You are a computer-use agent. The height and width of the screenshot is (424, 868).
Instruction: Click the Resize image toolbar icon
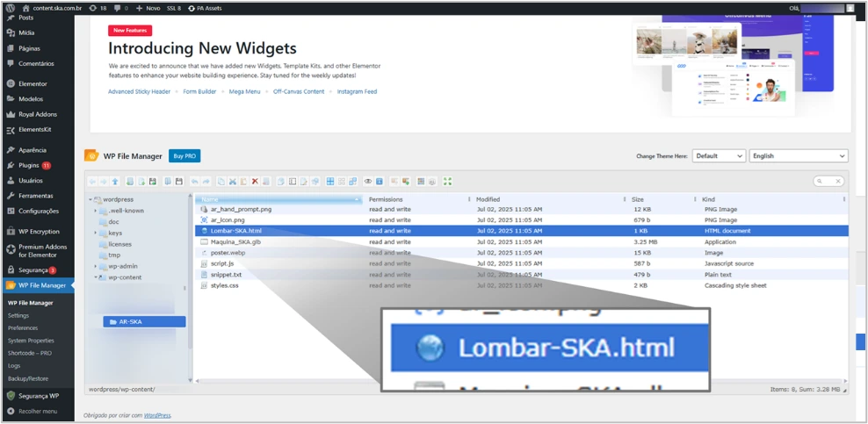[x=315, y=182]
